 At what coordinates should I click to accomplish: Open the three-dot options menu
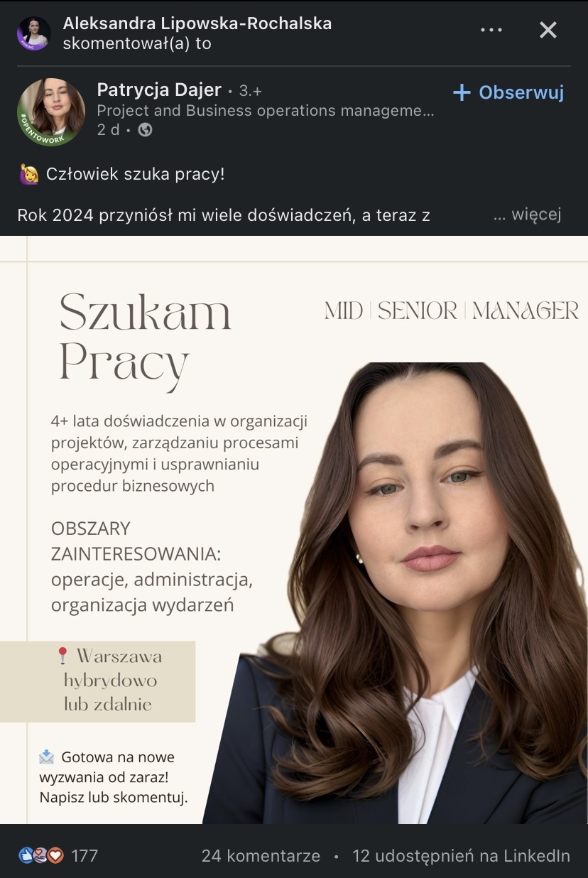point(491,31)
